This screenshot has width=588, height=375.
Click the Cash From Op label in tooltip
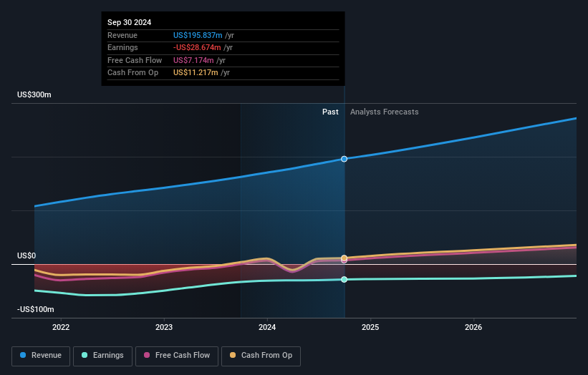pos(132,73)
